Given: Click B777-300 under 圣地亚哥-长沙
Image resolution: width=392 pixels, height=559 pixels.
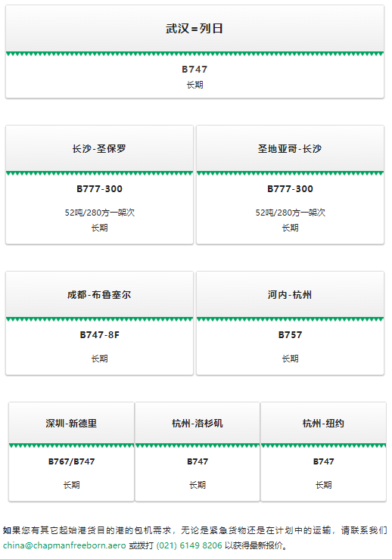Looking at the screenshot, I should pos(290,189).
